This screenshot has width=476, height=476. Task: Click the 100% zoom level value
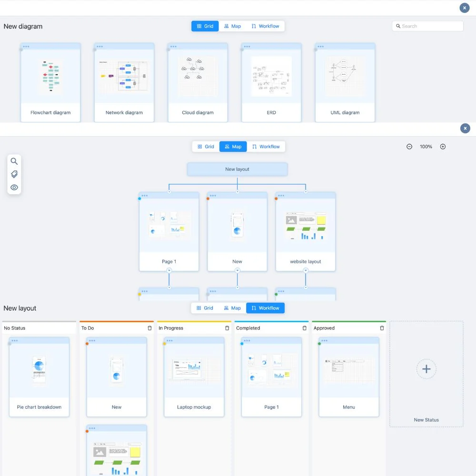(x=426, y=147)
